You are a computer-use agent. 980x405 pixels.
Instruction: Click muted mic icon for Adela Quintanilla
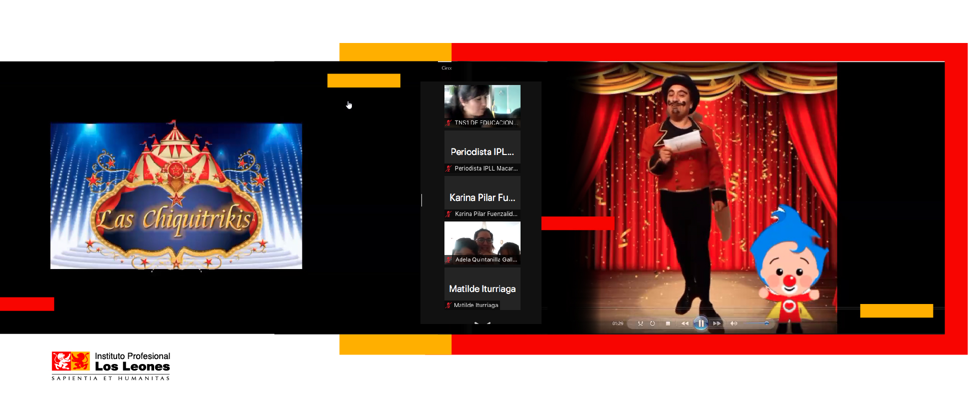449,259
